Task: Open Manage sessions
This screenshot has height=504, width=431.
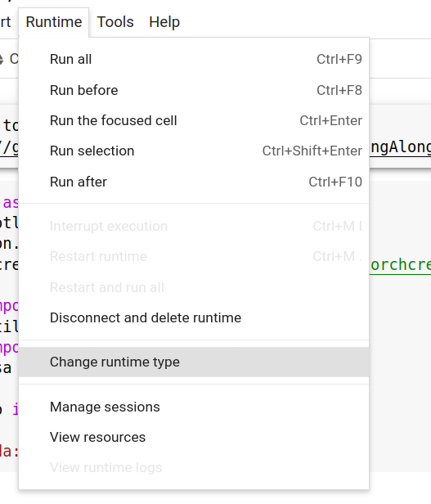Action: click(x=194, y=407)
